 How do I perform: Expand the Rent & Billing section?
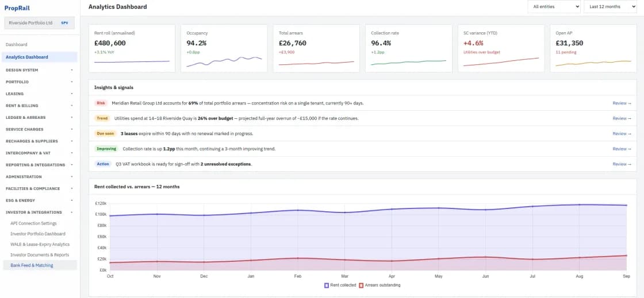coord(40,106)
